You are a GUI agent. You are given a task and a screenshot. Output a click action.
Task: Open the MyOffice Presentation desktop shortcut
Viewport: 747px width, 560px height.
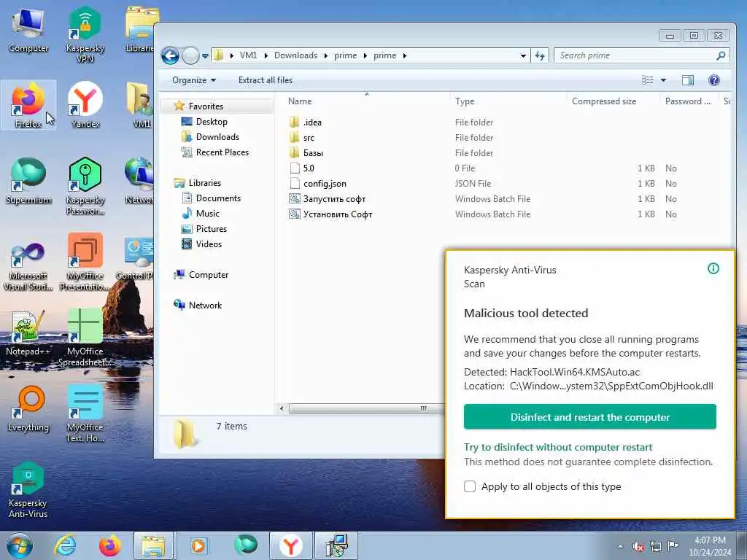pyautogui.click(x=85, y=262)
